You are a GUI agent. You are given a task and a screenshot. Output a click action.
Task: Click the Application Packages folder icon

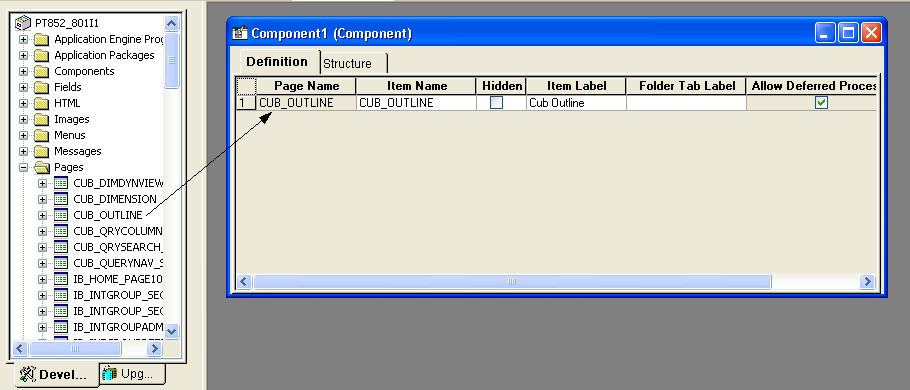41,56
